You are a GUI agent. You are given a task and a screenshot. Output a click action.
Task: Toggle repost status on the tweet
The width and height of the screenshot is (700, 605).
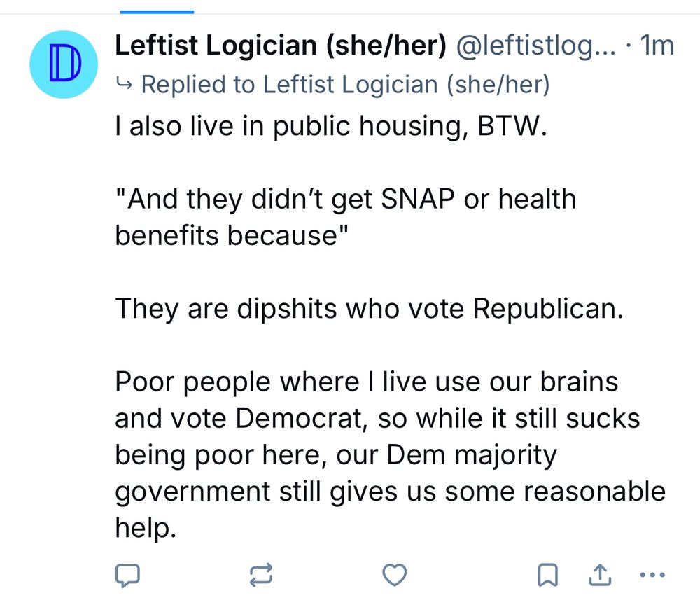point(262,576)
